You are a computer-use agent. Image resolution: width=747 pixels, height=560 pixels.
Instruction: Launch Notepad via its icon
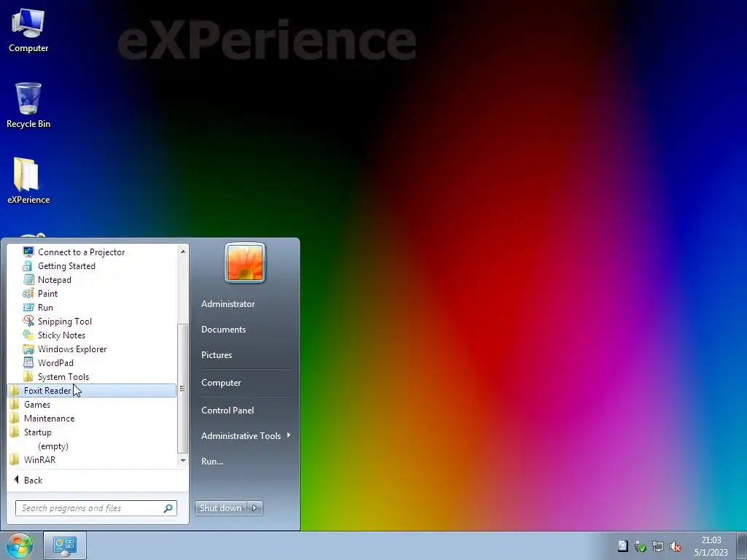pyautogui.click(x=28, y=279)
